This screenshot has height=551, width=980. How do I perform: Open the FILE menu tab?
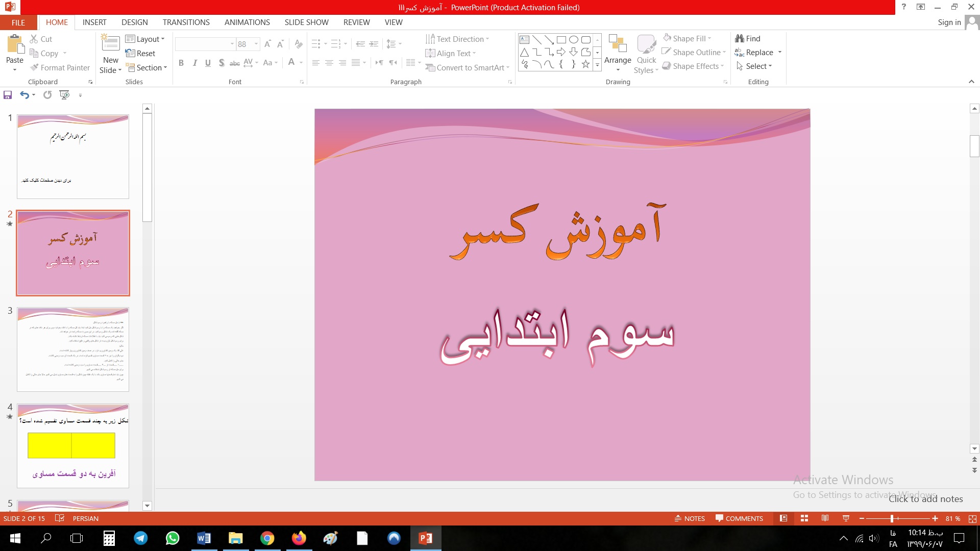tap(18, 22)
